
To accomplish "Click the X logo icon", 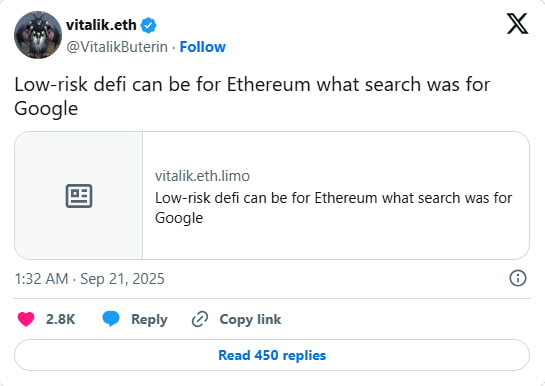I will pyautogui.click(x=517, y=24).
